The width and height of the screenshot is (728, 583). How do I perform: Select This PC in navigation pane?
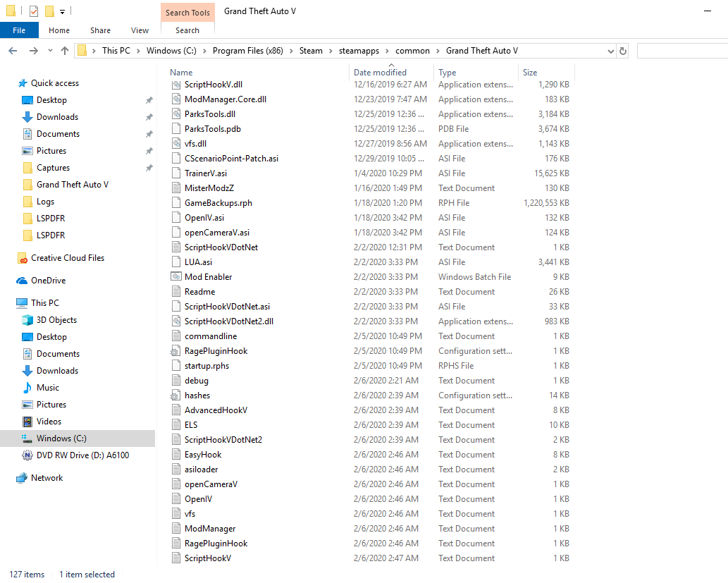[x=44, y=303]
